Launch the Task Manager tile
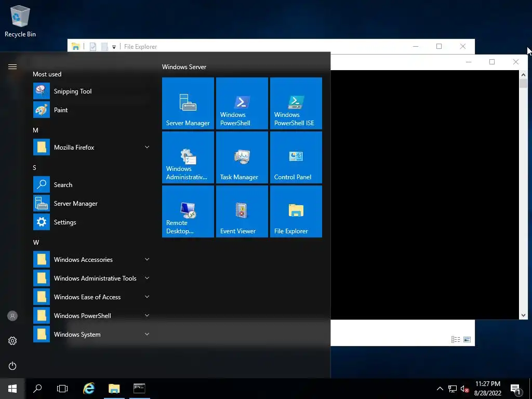The height and width of the screenshot is (399, 532). click(x=242, y=157)
